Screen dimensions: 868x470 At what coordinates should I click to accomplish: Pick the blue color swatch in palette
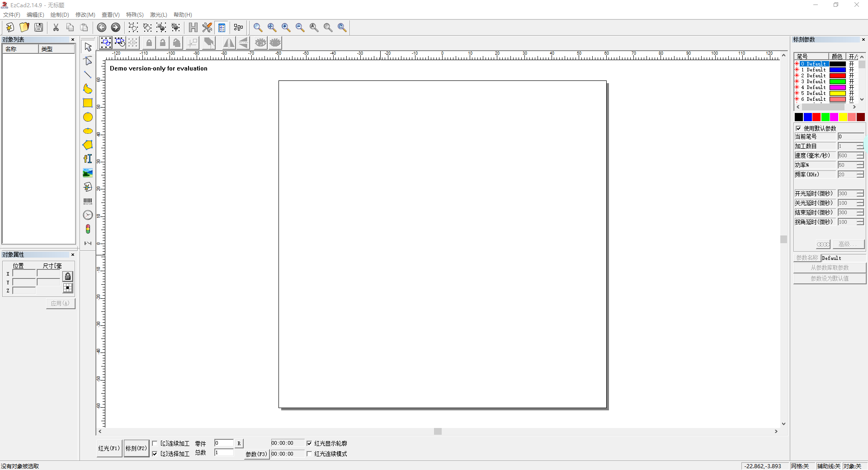[808, 117]
